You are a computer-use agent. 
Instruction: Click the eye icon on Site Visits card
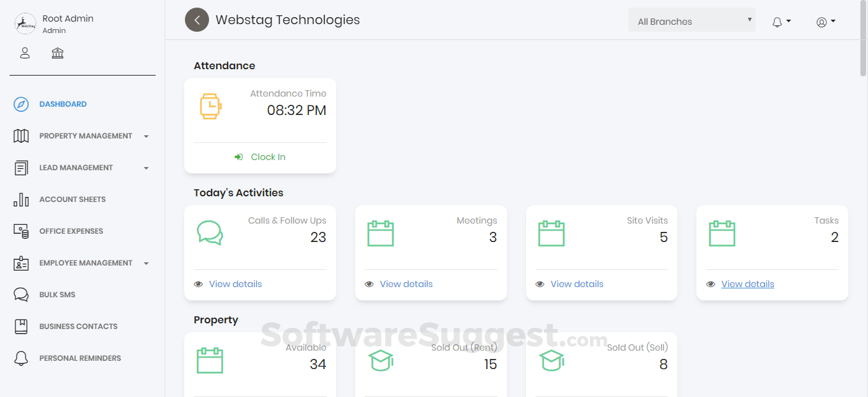[539, 284]
